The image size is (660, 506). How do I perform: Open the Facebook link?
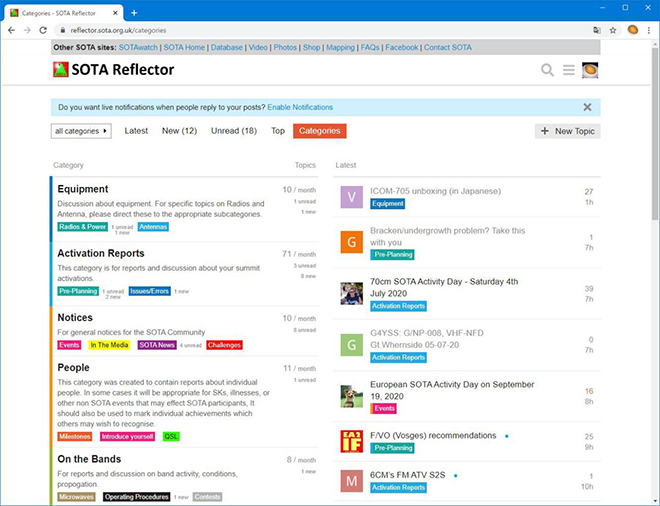(402, 48)
